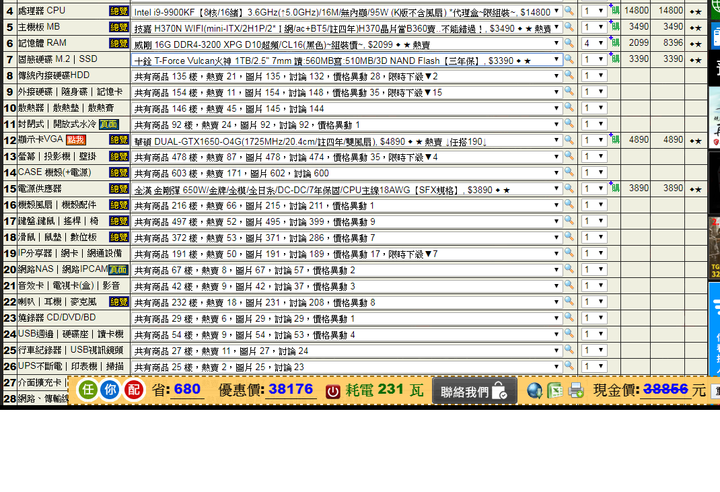The image size is (720, 492).
Task: Click the magnifier icon in the 顯示卡VGA row
Action: point(569,140)
